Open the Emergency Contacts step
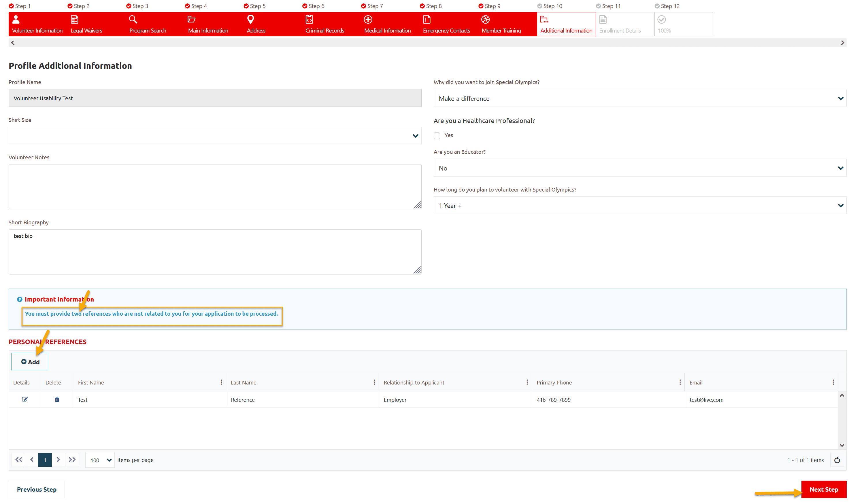This screenshot has height=504, width=851. [x=449, y=24]
